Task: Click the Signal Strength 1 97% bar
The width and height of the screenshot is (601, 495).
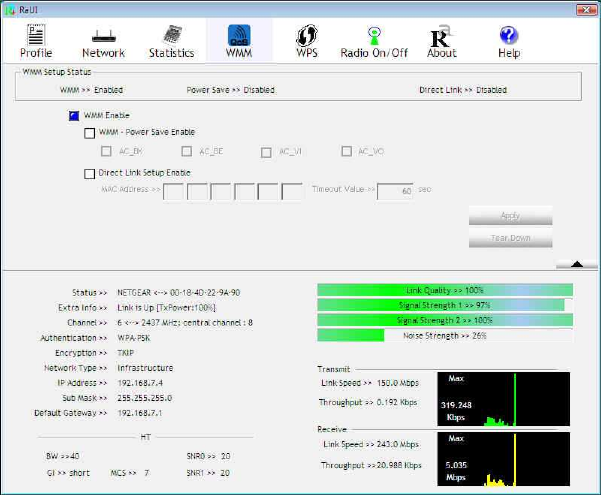Action: [445, 305]
